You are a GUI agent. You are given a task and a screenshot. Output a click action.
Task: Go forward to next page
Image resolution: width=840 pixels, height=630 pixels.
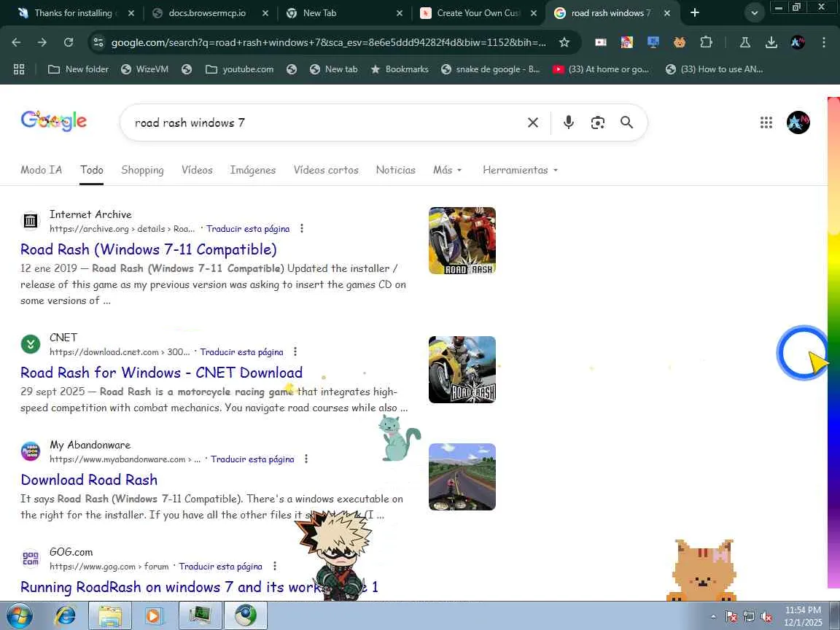[42, 42]
